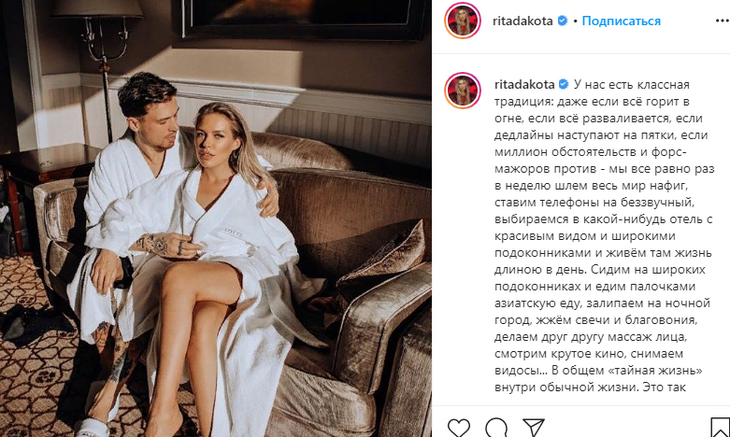The width and height of the screenshot is (730, 437).
Task: Open comments with the speech bubble icon
Action: (x=496, y=427)
